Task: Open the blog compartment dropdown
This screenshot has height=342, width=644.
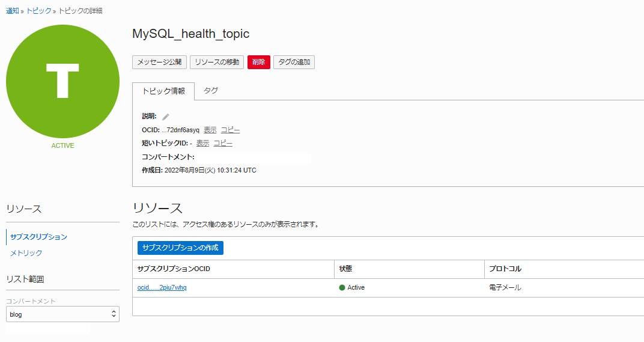Action: coord(62,314)
